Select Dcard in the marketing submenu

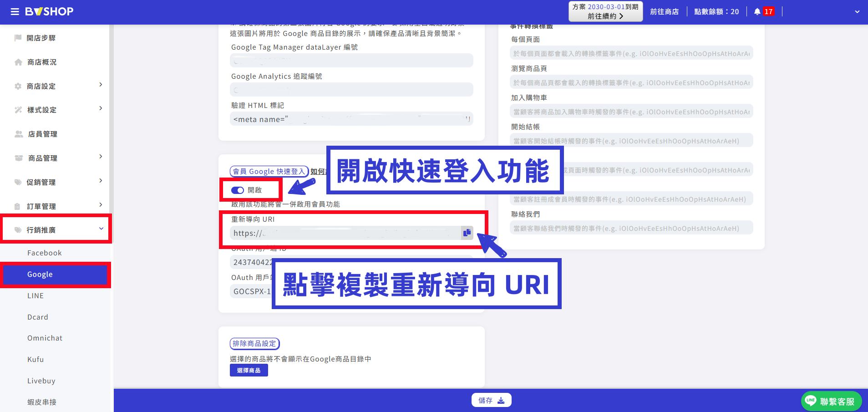[38, 317]
